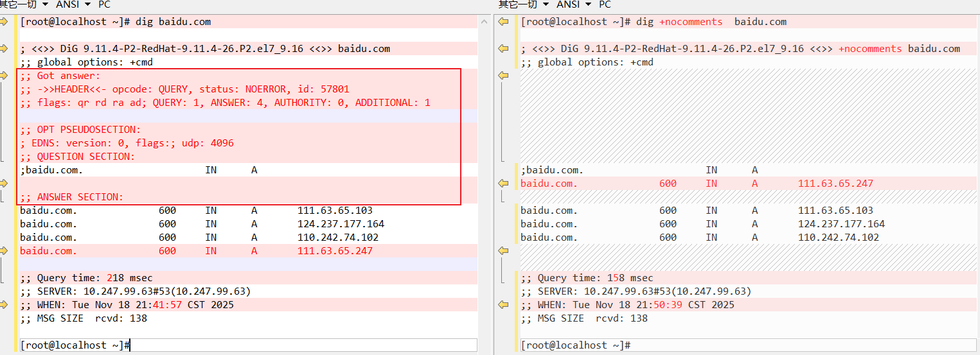The image size is (980, 355).
Task: Click the '+nocomments' text in the right pane command line
Action: (x=691, y=22)
